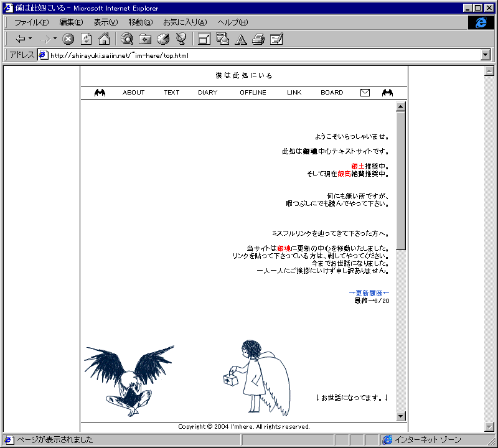Click the outer window scroll down arrow

(489, 427)
